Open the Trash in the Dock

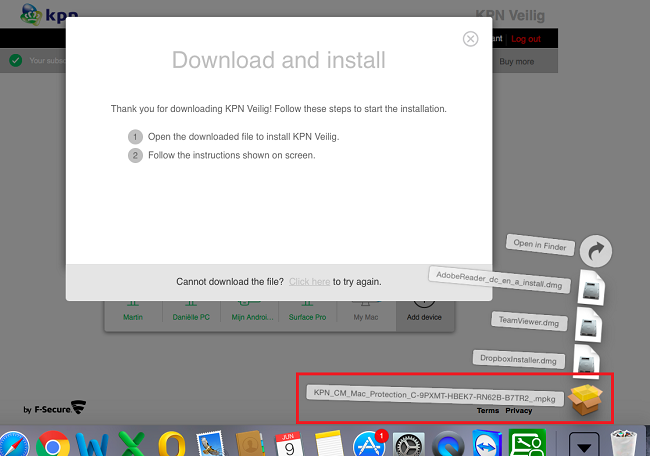click(x=624, y=443)
